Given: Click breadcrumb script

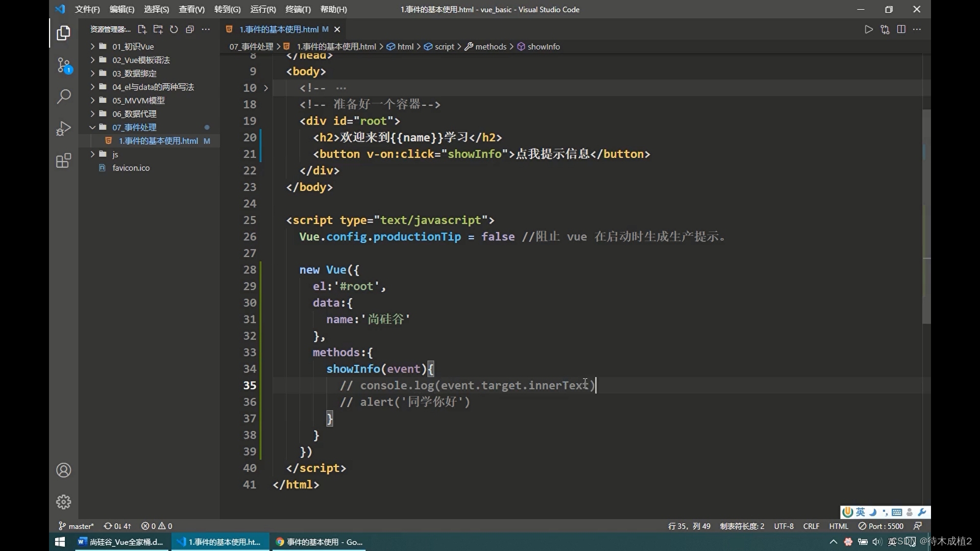Looking at the screenshot, I should 439,46.
